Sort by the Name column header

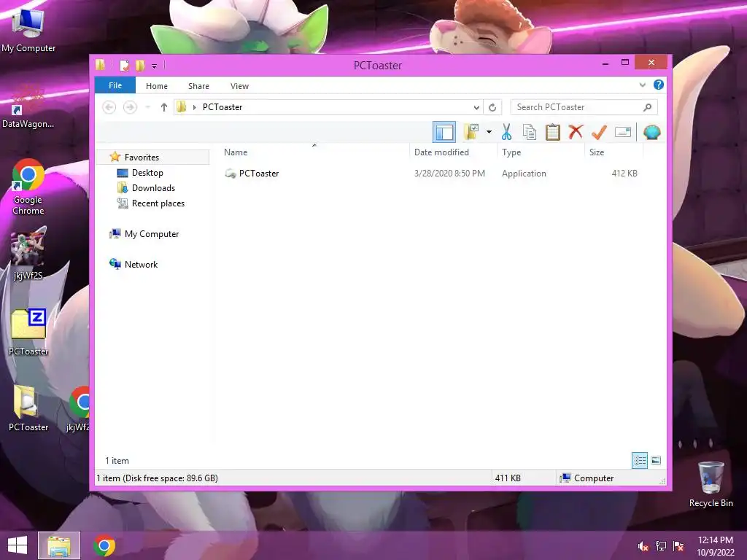point(314,152)
